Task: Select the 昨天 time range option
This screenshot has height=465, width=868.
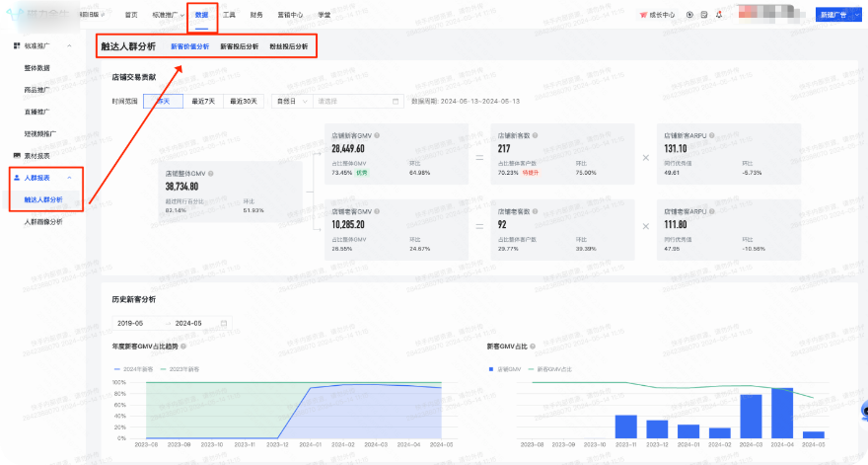Action: click(x=163, y=101)
